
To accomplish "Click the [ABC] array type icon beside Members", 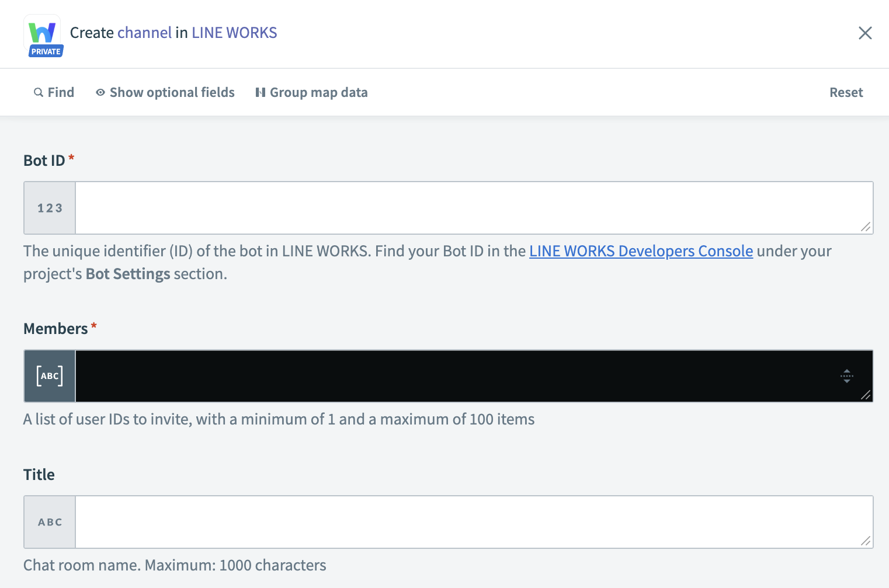I will coord(49,376).
